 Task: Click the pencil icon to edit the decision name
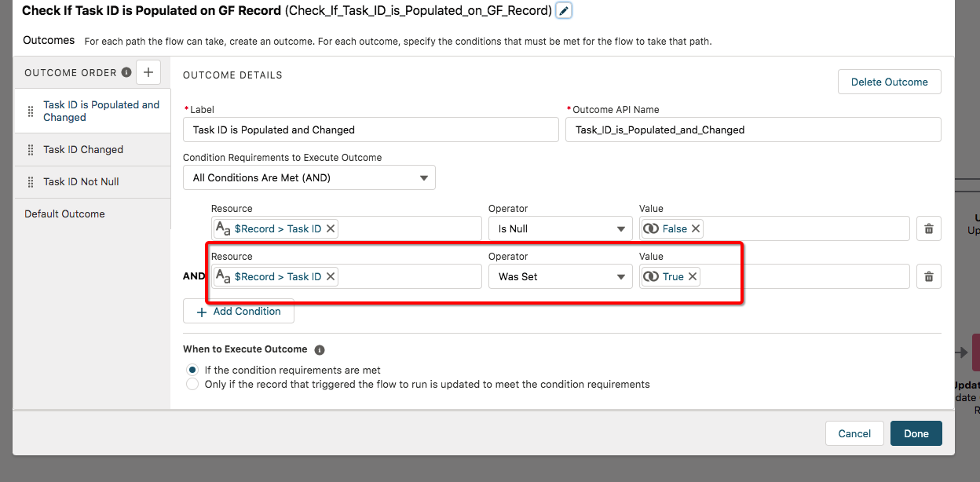point(562,12)
